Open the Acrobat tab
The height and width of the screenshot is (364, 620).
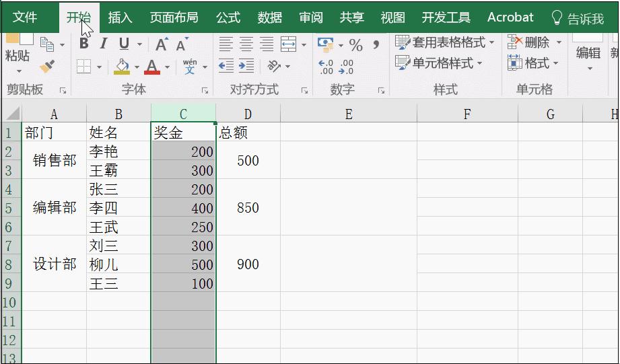[x=510, y=17]
